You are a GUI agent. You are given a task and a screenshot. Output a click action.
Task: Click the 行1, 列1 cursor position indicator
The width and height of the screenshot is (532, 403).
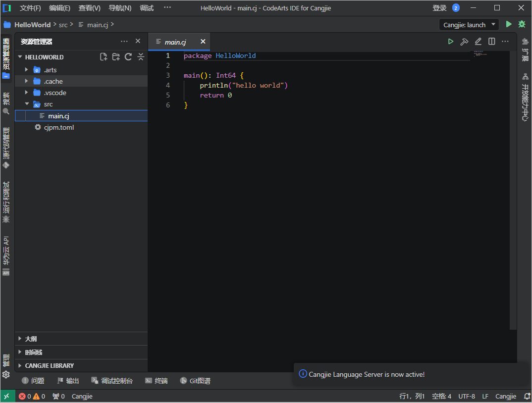coord(412,396)
